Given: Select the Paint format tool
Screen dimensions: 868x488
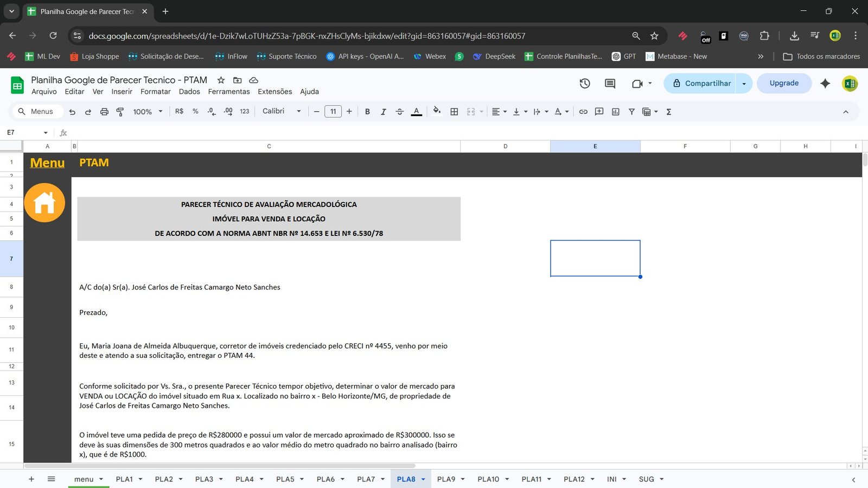Looking at the screenshot, I should [120, 112].
